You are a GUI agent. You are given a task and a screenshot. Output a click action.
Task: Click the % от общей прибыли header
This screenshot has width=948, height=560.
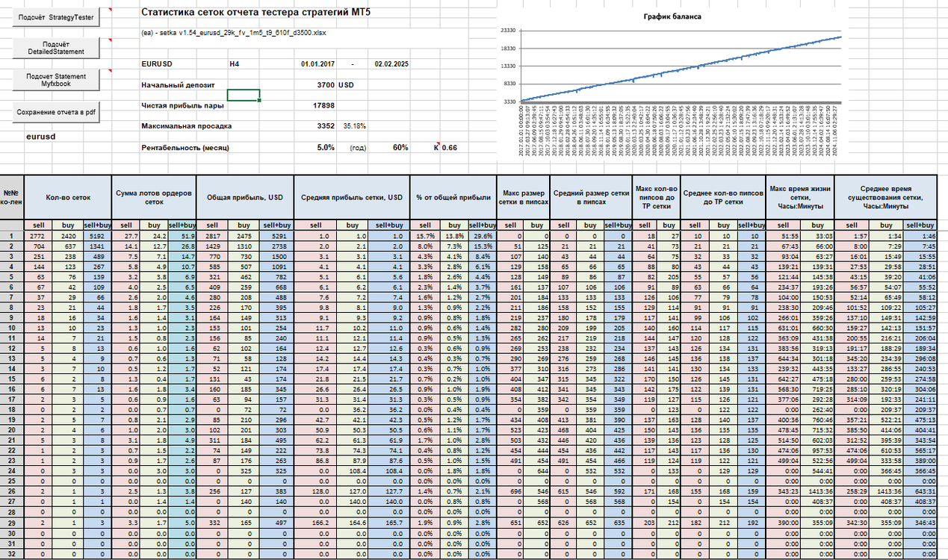pyautogui.click(x=453, y=197)
